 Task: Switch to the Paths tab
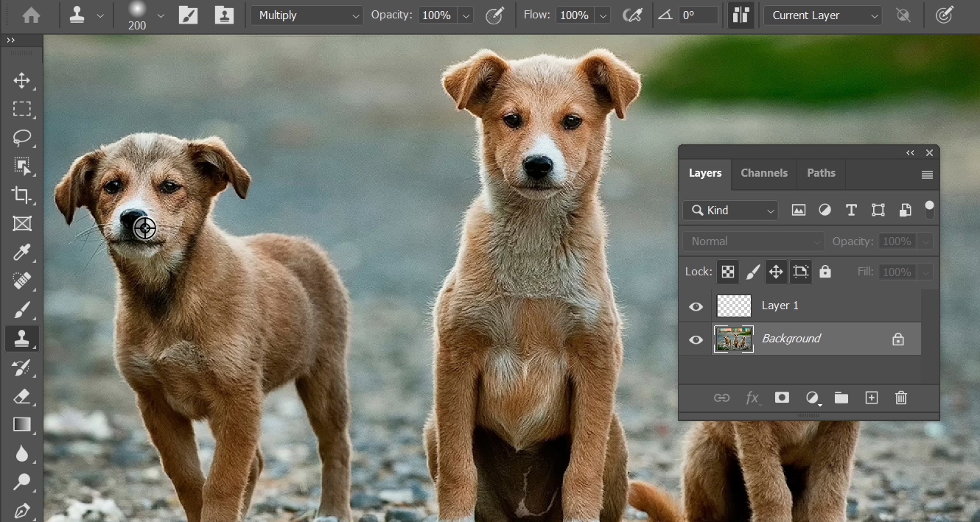click(x=821, y=174)
